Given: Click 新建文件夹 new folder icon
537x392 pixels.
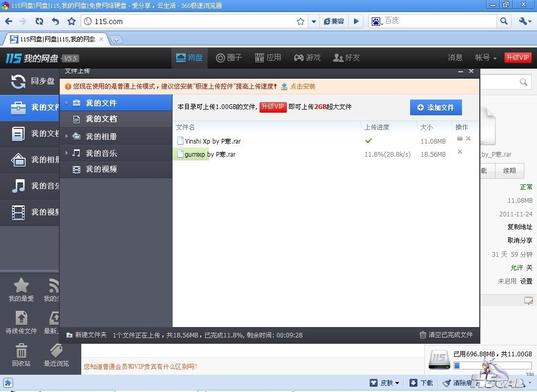Looking at the screenshot, I should 70,335.
